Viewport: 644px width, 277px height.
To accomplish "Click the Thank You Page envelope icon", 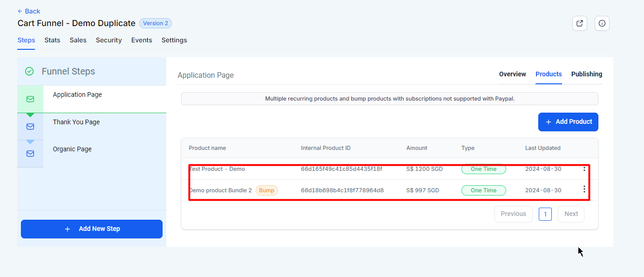I will click(x=30, y=127).
